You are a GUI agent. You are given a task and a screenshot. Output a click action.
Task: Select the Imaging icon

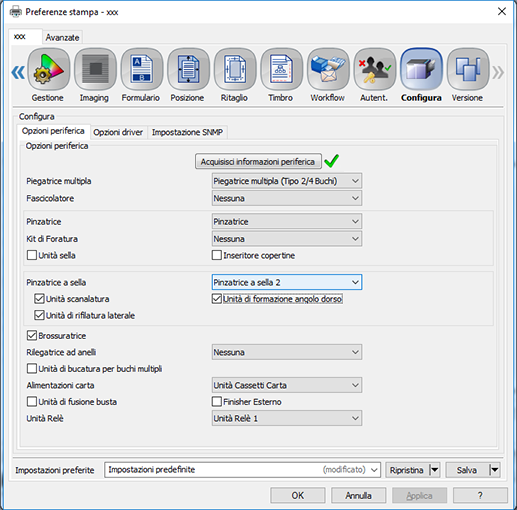click(95, 69)
